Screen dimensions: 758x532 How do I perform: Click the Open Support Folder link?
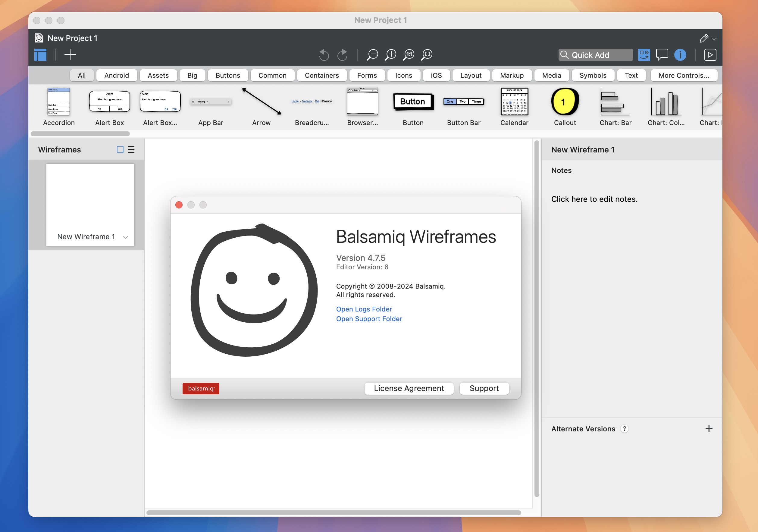[369, 318]
